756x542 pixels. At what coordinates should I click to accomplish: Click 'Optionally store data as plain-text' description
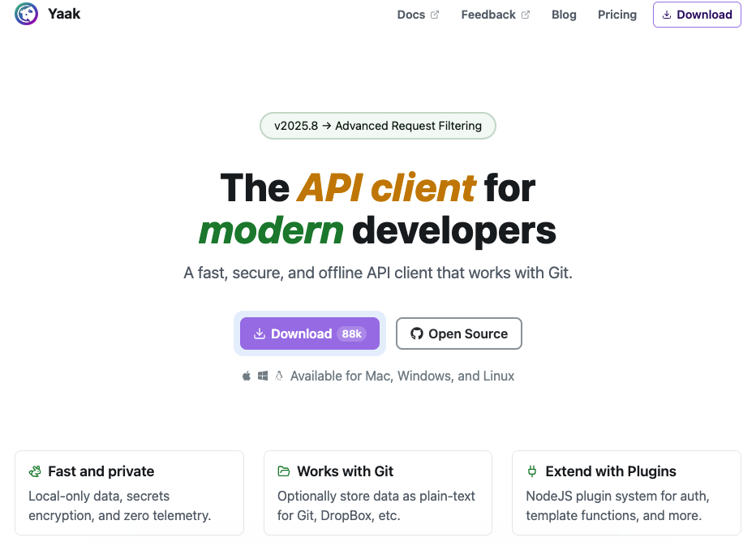tap(376, 505)
